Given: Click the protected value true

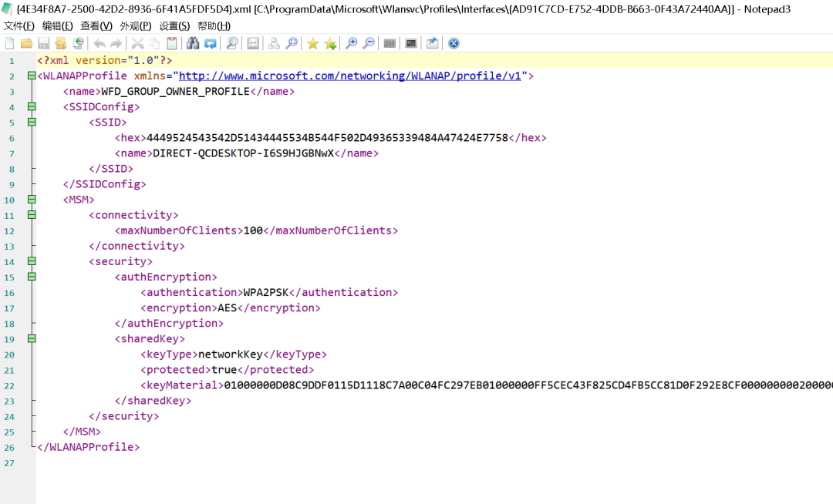Looking at the screenshot, I should pos(224,369).
